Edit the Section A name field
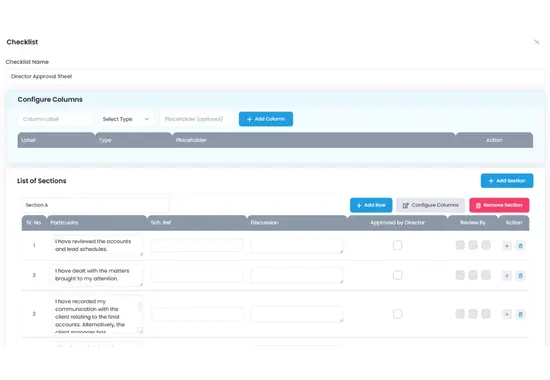Viewport: 550px width, 380px height. (95, 205)
